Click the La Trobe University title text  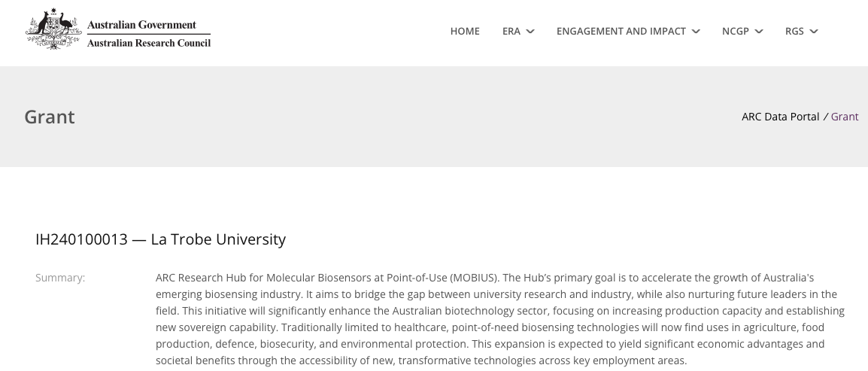(x=218, y=239)
